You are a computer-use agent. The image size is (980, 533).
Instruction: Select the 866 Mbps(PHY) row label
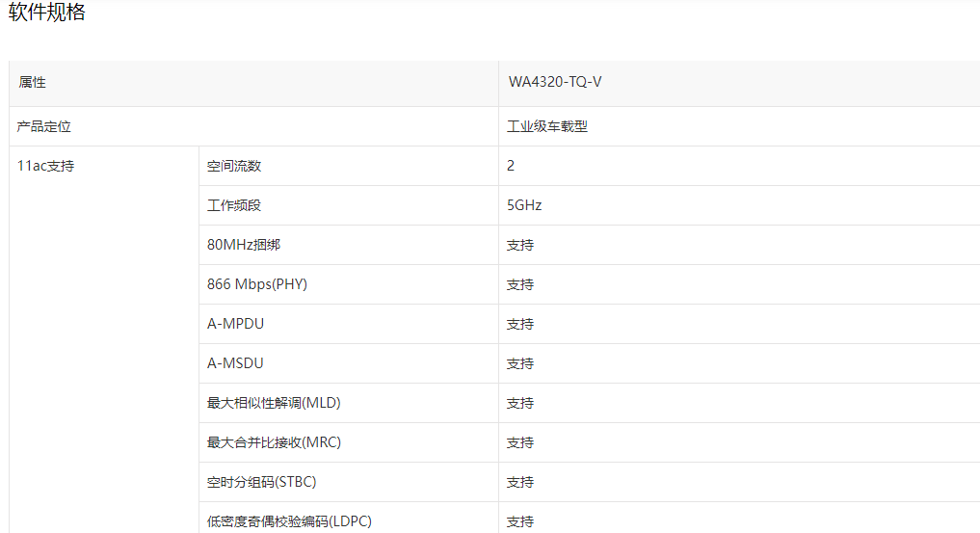[257, 284]
